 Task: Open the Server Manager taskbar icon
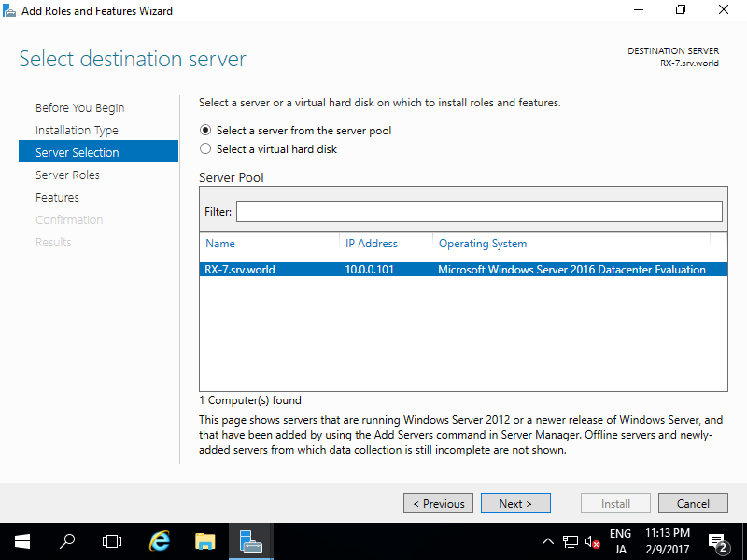[250, 541]
